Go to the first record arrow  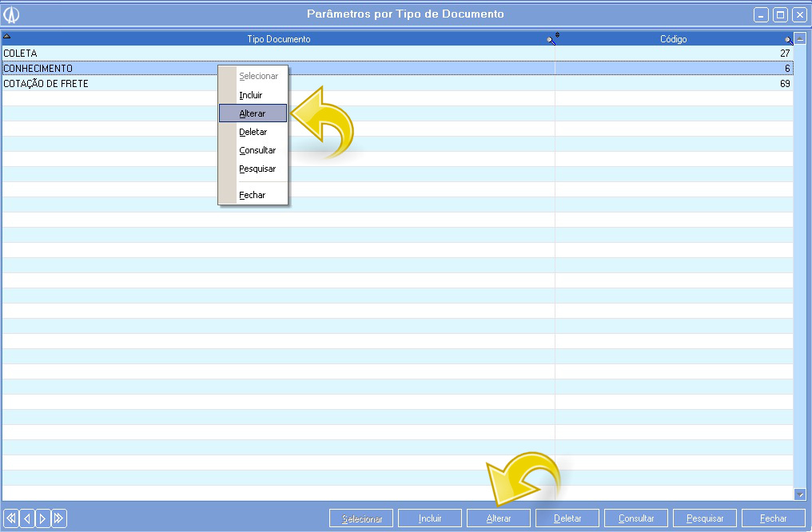[11, 518]
